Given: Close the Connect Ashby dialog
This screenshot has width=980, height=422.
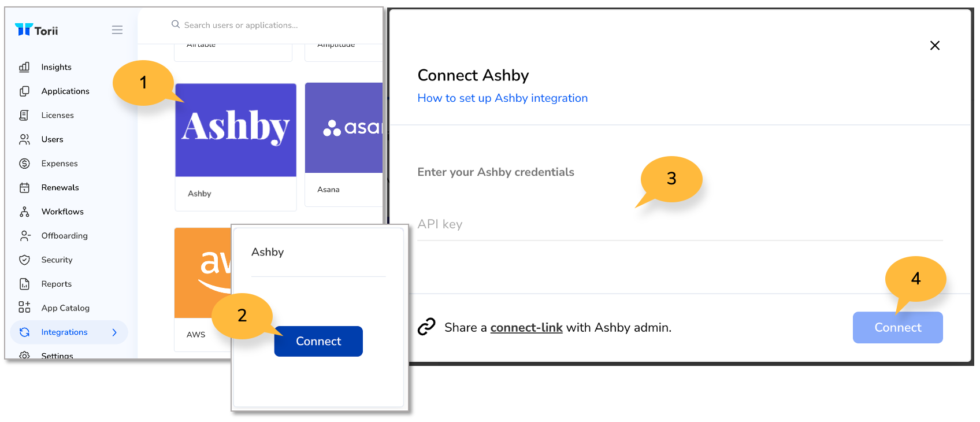Looking at the screenshot, I should [x=934, y=46].
